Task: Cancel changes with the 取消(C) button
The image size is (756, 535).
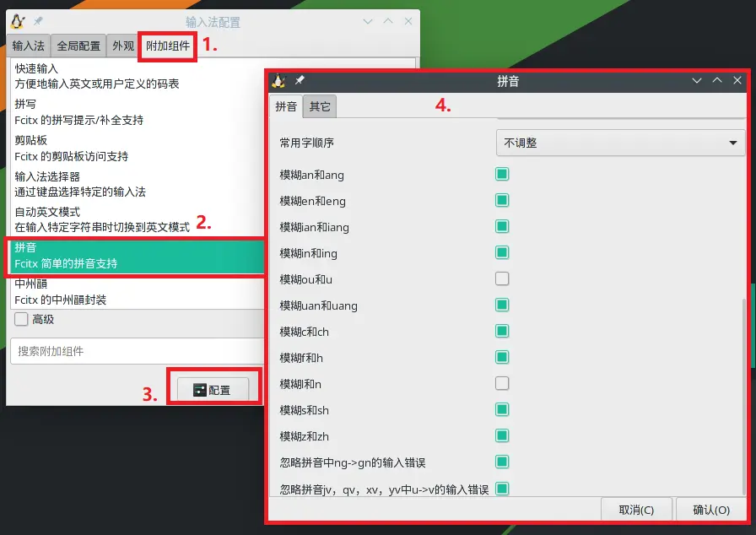Action: click(636, 510)
